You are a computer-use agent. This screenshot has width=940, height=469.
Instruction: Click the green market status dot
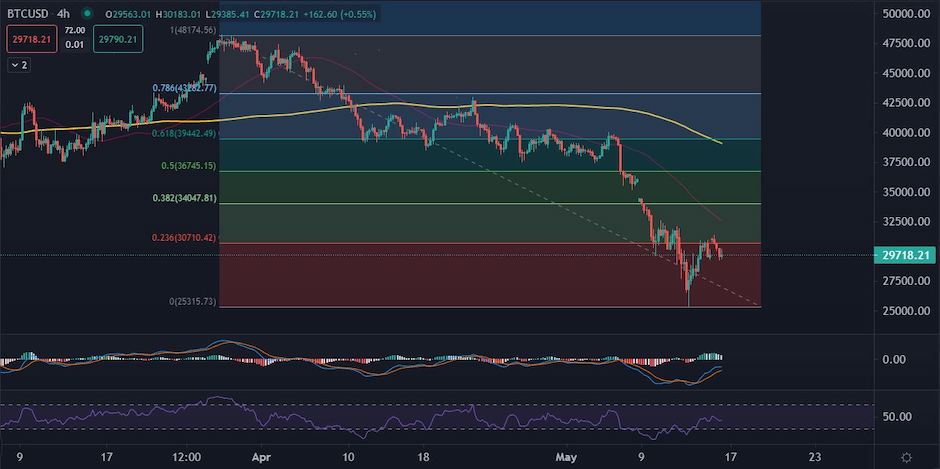(x=88, y=13)
